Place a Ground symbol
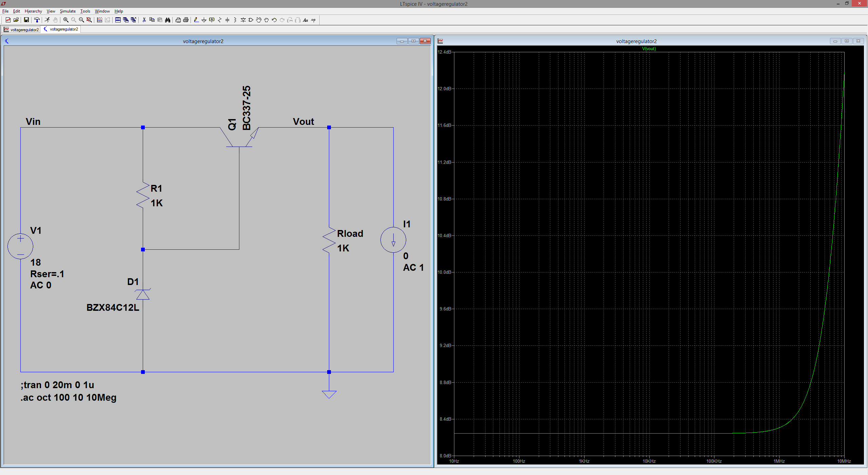 coord(204,20)
